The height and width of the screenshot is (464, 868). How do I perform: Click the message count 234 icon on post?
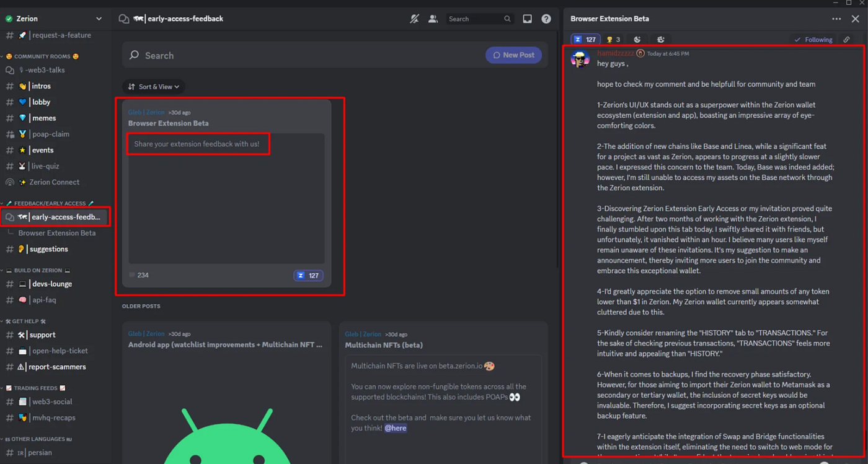coord(132,275)
